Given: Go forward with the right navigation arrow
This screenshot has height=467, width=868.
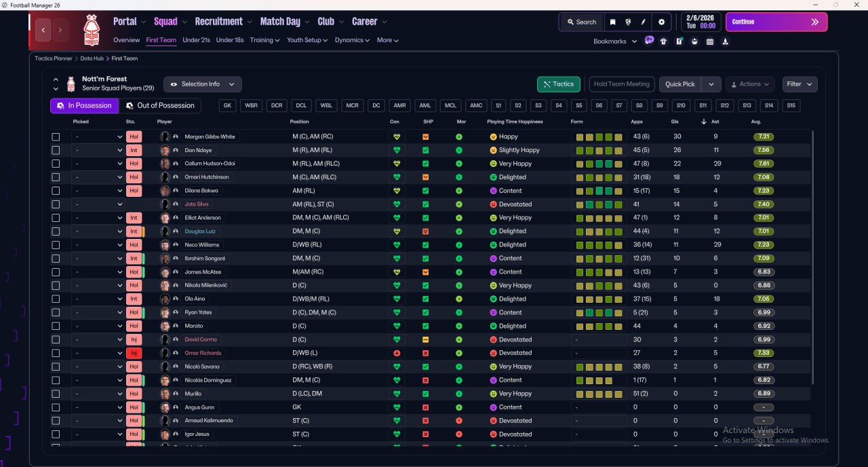Looking at the screenshot, I should [60, 30].
